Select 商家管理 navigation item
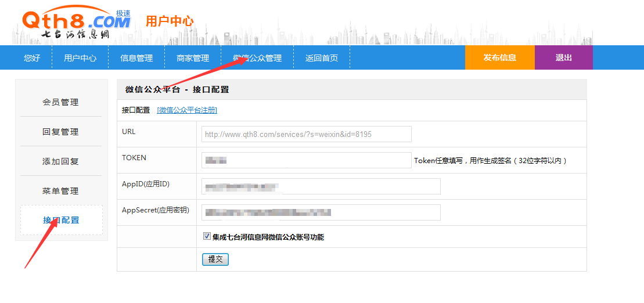This screenshot has height=303, width=644. 193,58
